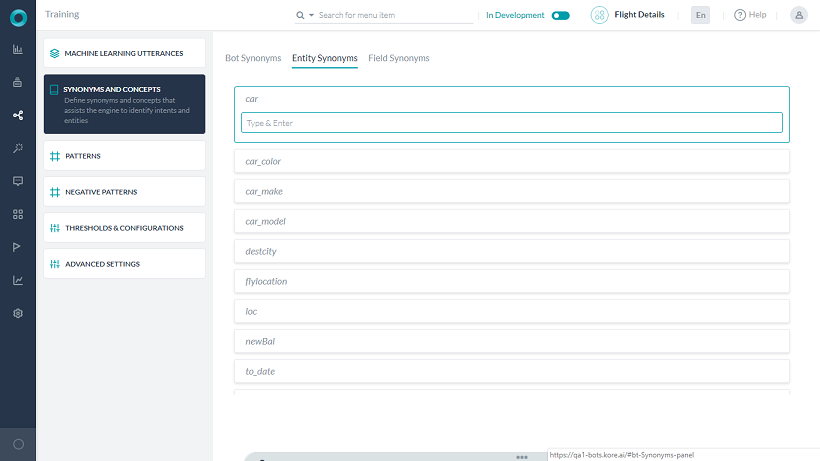This screenshot has width=820, height=461.
Task: Open the Advanced Settings section
Action: [124, 264]
